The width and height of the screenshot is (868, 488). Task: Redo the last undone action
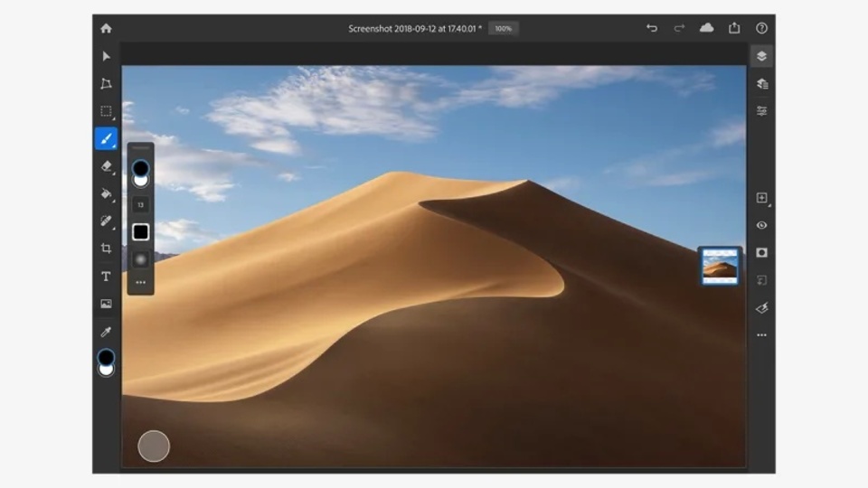click(x=679, y=28)
